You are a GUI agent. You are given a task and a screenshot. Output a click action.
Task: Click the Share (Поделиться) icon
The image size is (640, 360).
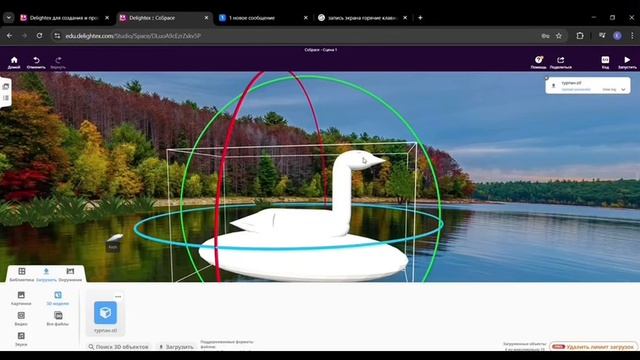pyautogui.click(x=560, y=62)
